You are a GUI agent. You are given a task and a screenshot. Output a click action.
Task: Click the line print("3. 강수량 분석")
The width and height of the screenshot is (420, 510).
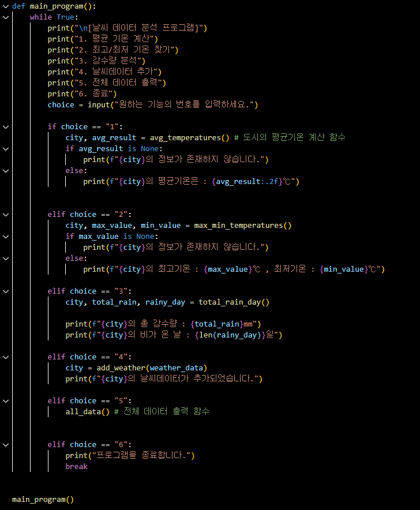[x=96, y=61]
